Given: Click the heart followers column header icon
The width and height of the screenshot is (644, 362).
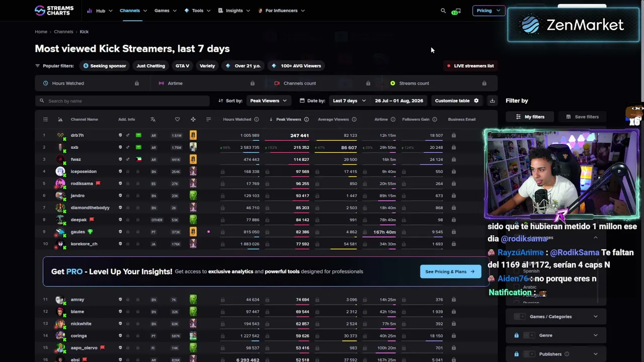Looking at the screenshot, I should 177,120.
